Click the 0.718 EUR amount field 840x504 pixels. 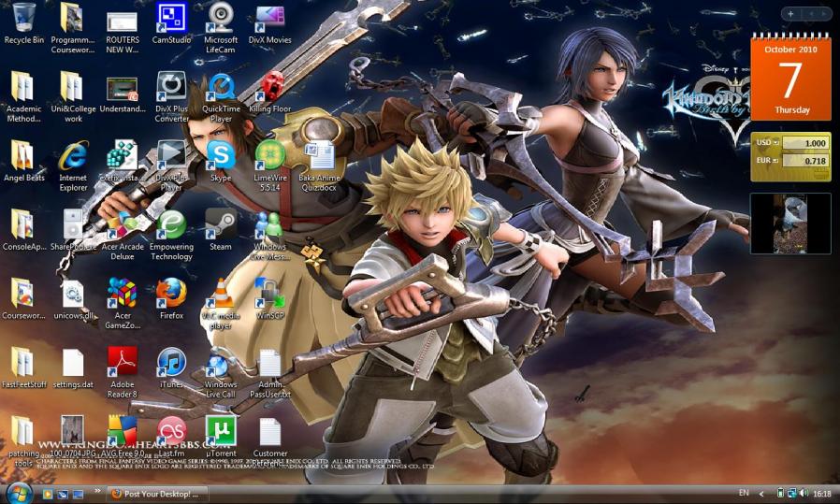805,161
